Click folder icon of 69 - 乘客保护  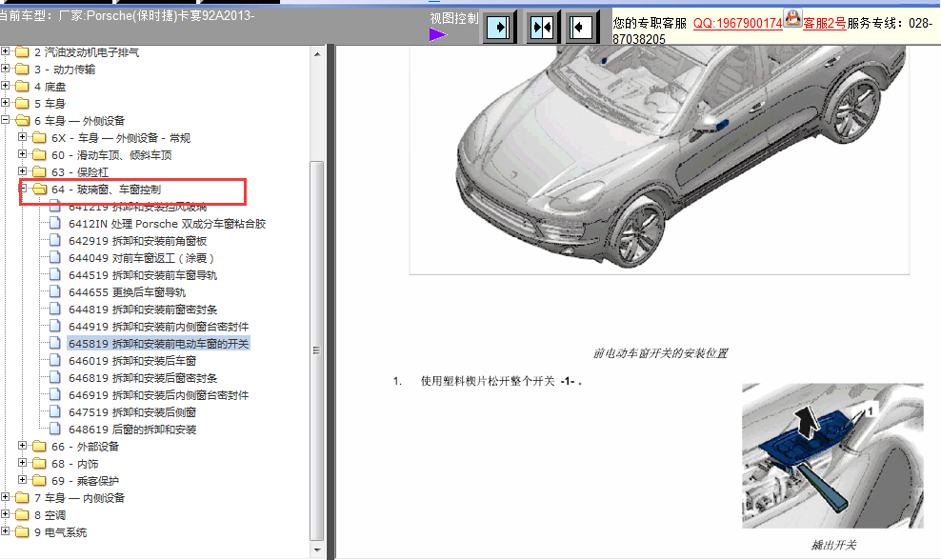40,480
